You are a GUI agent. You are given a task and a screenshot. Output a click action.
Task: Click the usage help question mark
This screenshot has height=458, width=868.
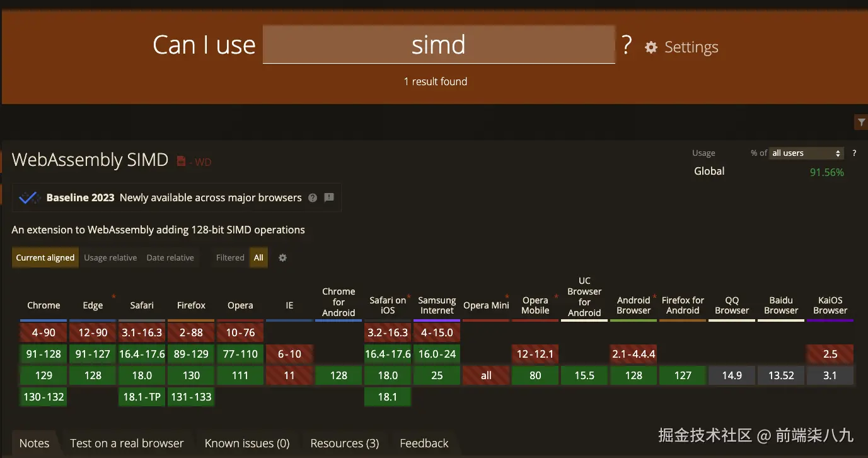[x=854, y=153]
